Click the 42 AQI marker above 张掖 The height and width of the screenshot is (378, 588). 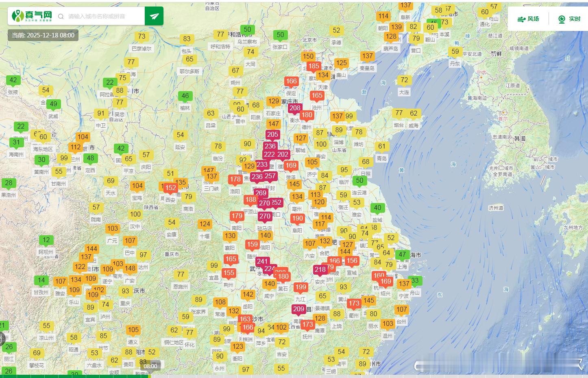pyautogui.click(x=13, y=81)
